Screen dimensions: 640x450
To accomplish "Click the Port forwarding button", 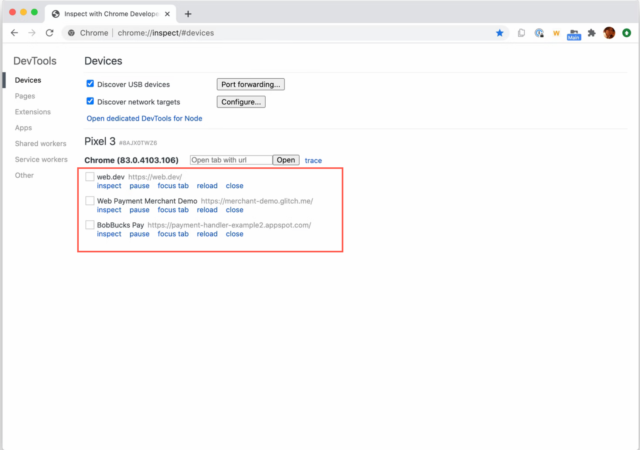I will pos(251,84).
